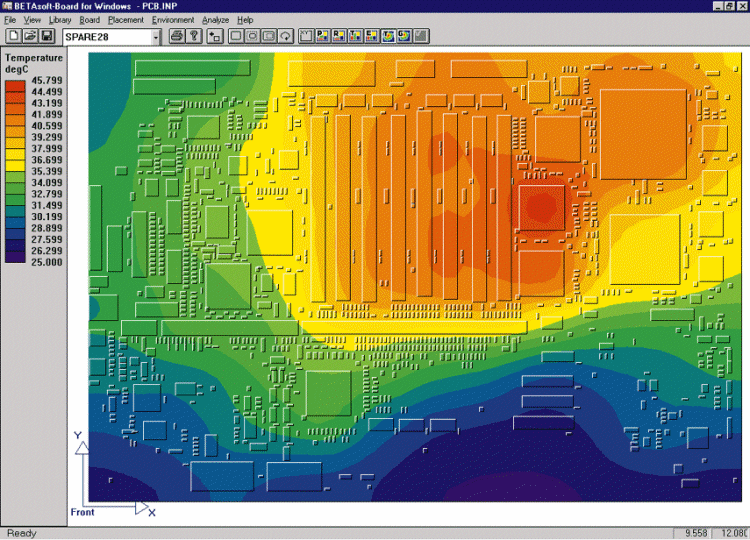
Task: Click inside the SPARE28 text field
Action: coord(105,38)
